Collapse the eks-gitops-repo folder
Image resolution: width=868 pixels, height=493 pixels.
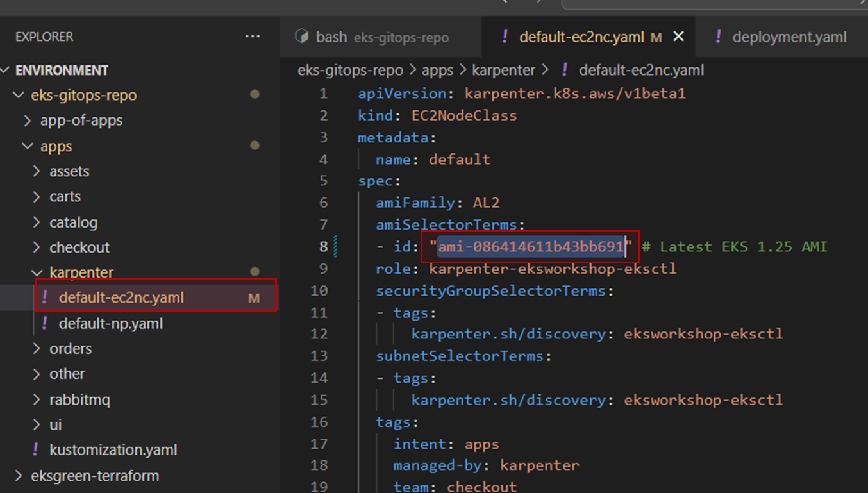[x=83, y=95]
